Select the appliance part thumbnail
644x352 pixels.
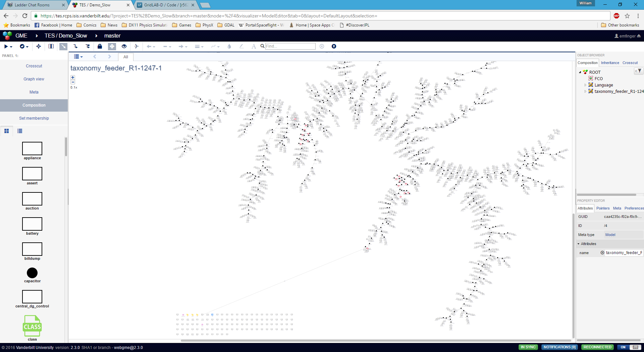point(32,149)
